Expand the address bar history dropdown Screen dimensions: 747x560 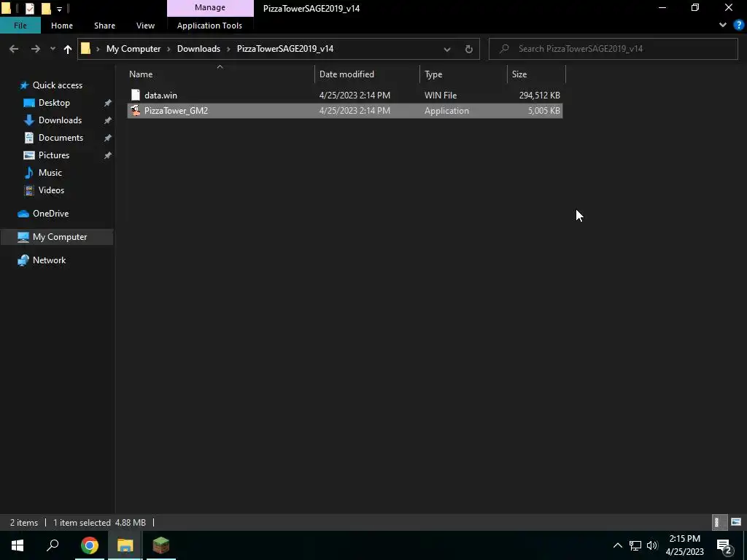click(447, 49)
